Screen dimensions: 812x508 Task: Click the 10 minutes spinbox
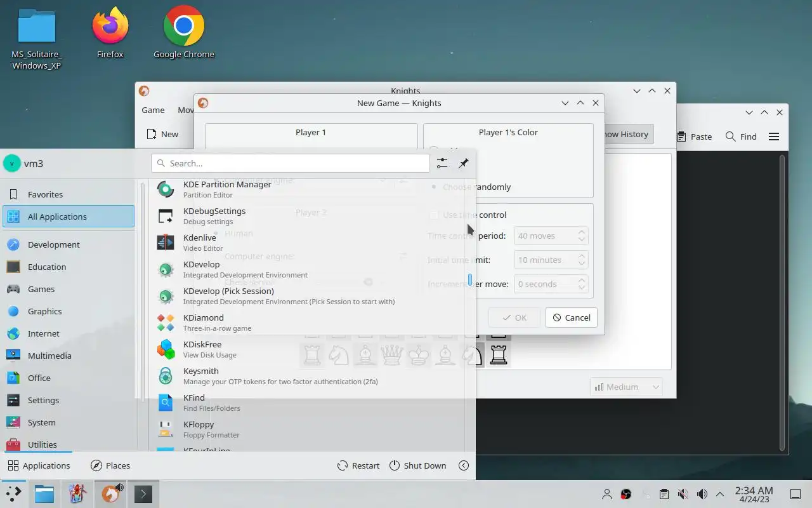551,260
